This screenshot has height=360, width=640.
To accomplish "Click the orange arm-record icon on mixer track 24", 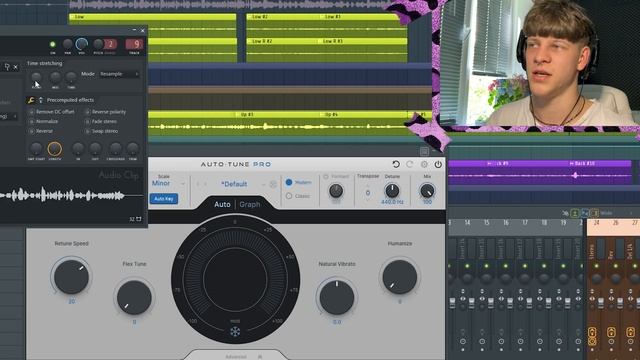I will [592, 332].
